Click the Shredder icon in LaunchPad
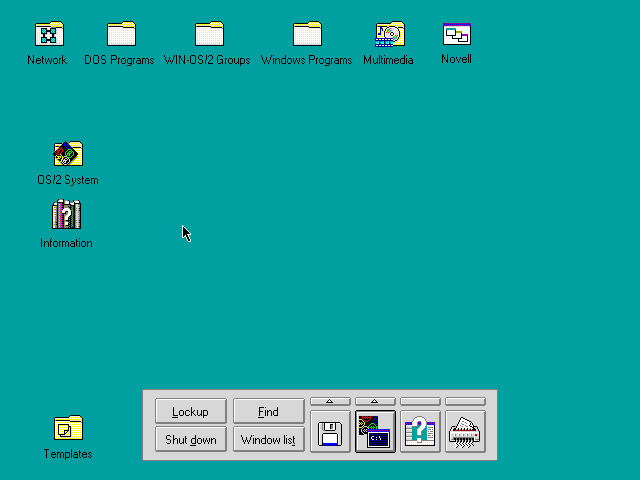This screenshot has width=640, height=480. [465, 432]
